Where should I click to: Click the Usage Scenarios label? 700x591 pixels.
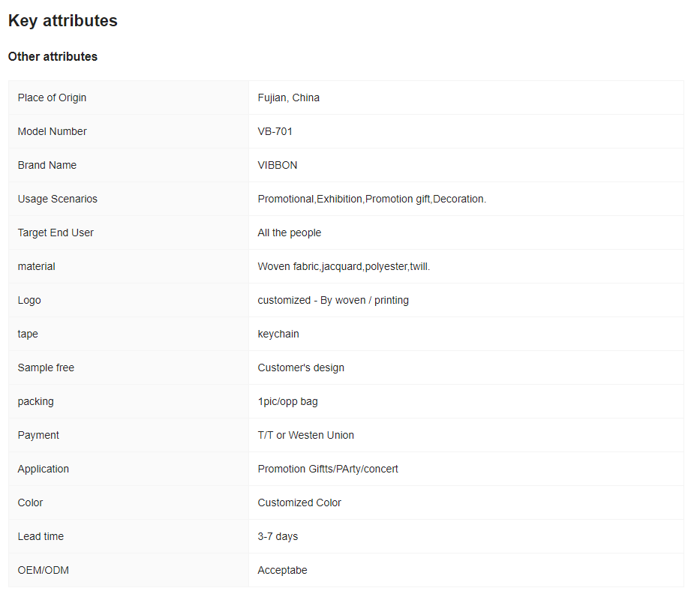pyautogui.click(x=57, y=199)
